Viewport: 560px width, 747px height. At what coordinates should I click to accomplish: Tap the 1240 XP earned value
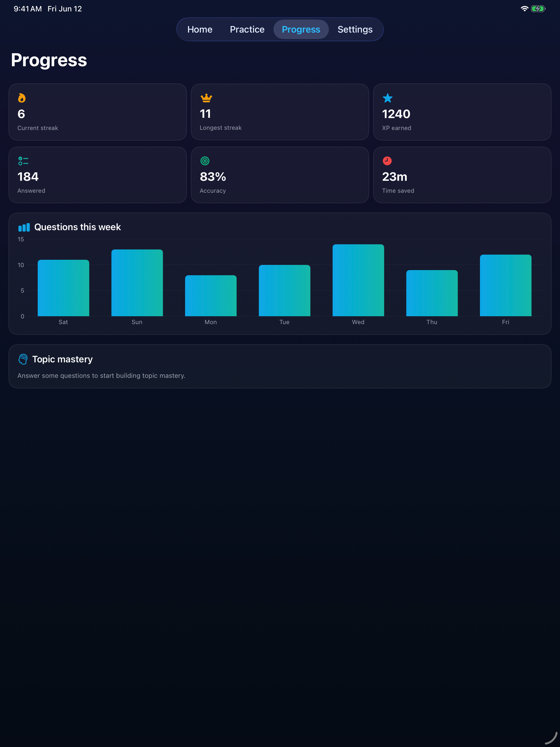pos(396,114)
